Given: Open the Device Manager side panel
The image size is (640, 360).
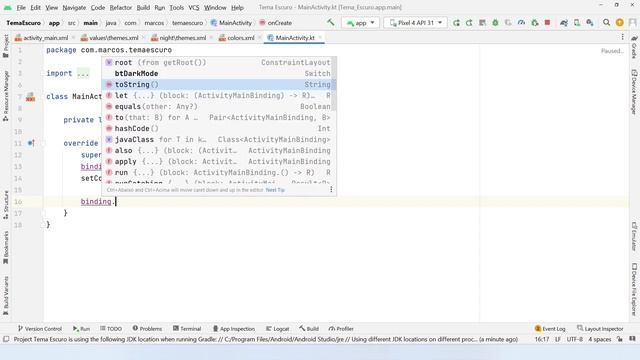Looking at the screenshot, I should (x=634, y=92).
